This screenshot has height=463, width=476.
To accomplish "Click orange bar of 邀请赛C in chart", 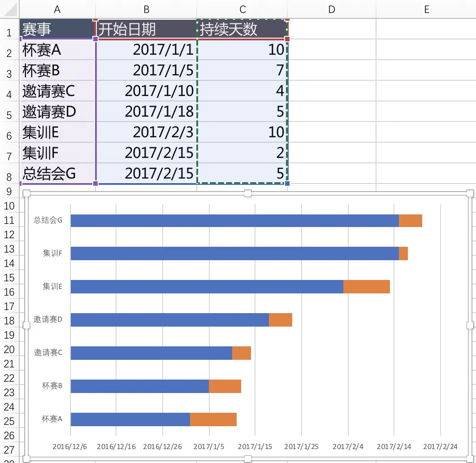I will (x=242, y=353).
